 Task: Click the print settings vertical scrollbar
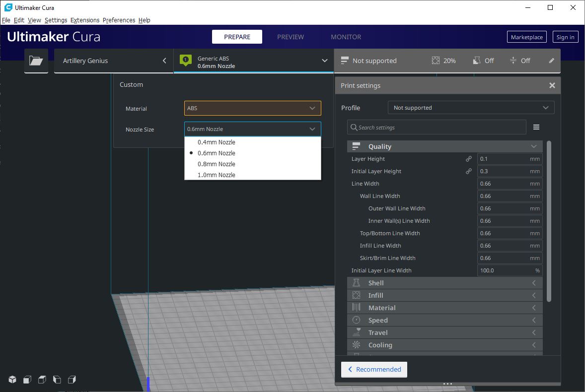tap(549, 221)
